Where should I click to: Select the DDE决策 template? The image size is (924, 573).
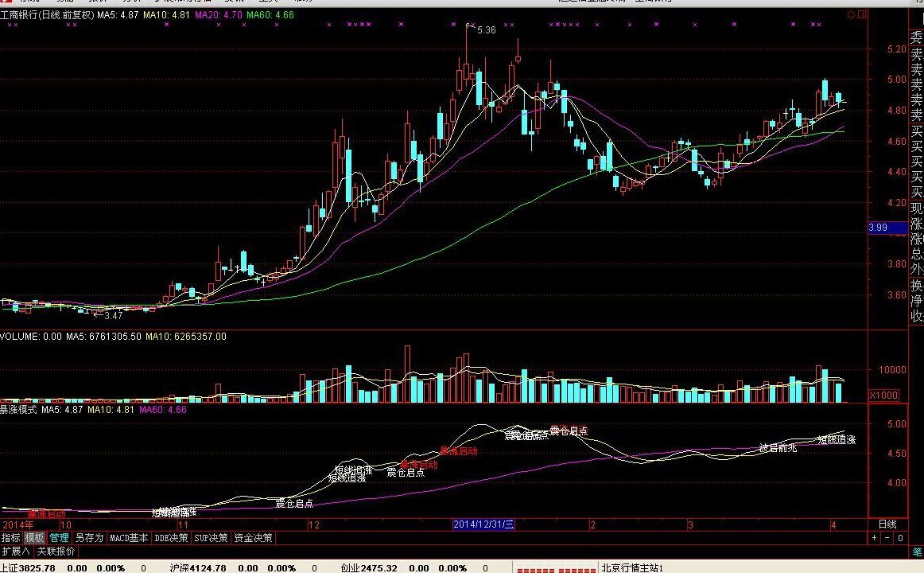(x=171, y=538)
